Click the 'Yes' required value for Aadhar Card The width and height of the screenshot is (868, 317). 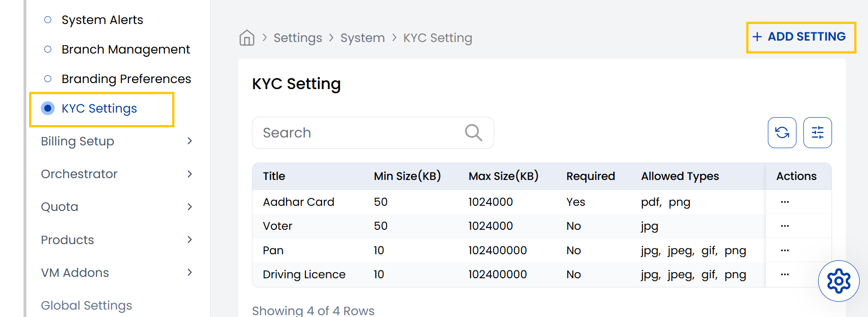click(575, 202)
